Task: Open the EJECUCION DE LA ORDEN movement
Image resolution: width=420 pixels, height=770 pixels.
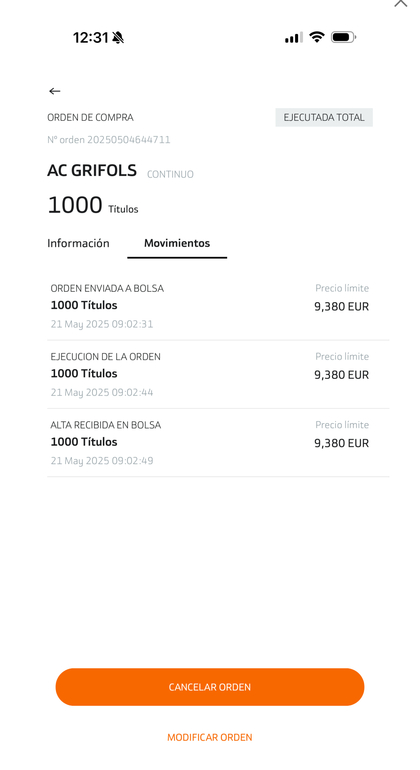Action: point(218,374)
